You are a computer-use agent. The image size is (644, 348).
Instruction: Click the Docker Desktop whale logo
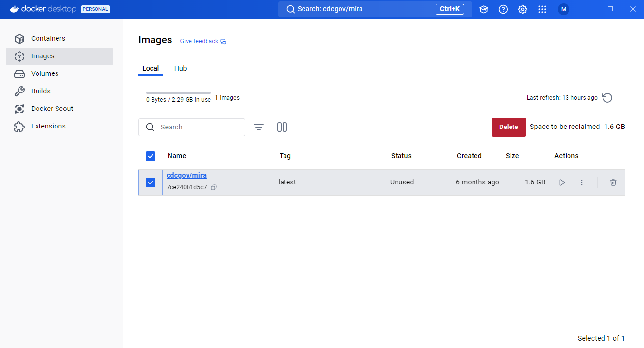(x=15, y=9)
